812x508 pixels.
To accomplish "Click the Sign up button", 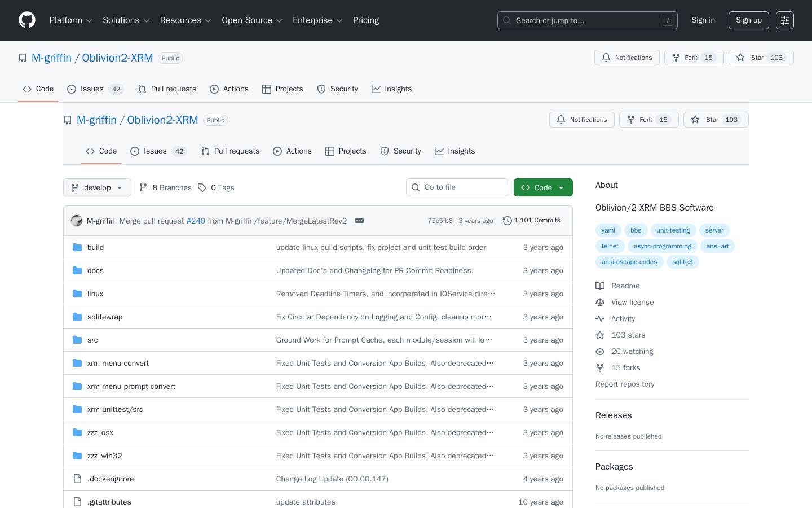I will [x=749, y=20].
